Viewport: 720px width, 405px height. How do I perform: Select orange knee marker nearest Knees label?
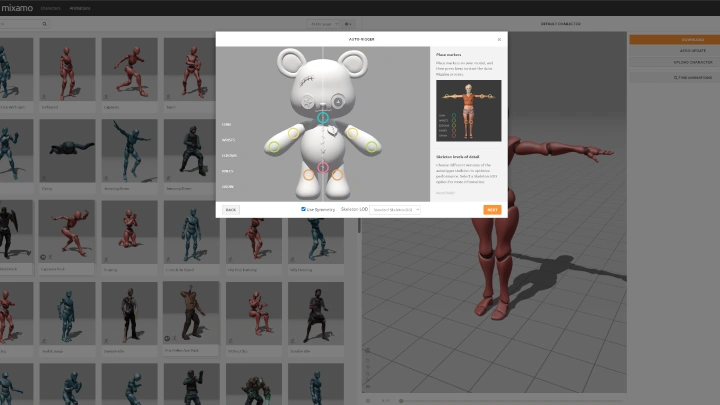pos(309,175)
